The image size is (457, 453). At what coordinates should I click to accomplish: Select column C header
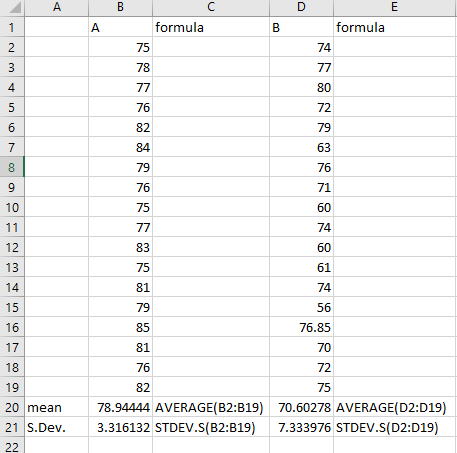(x=211, y=7)
